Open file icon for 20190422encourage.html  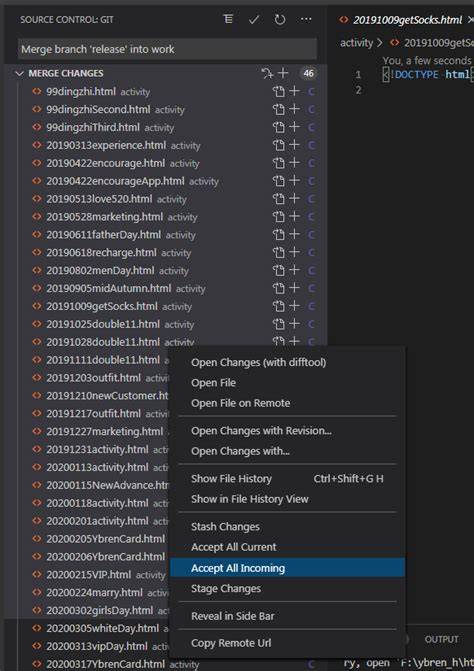(x=279, y=163)
